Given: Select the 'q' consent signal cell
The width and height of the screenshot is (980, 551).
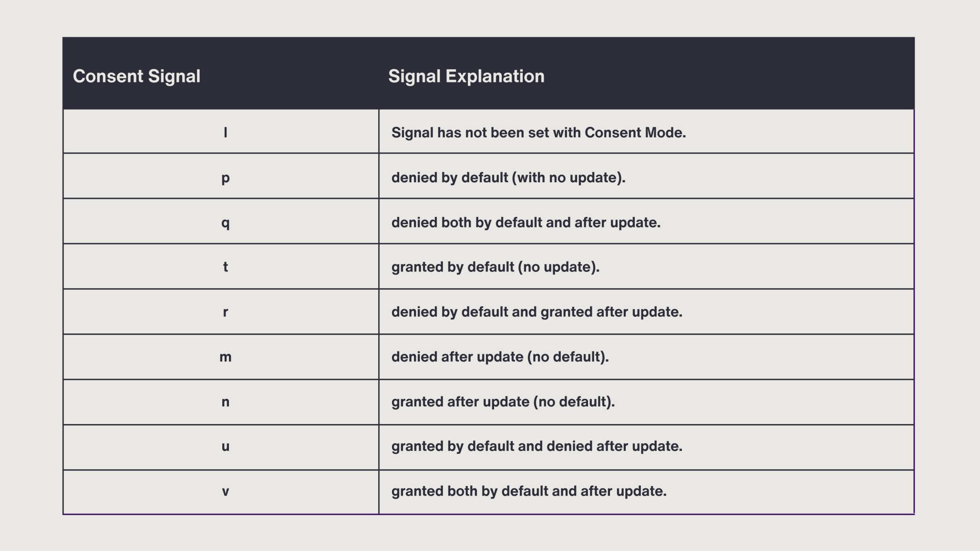Looking at the screenshot, I should click(x=226, y=222).
